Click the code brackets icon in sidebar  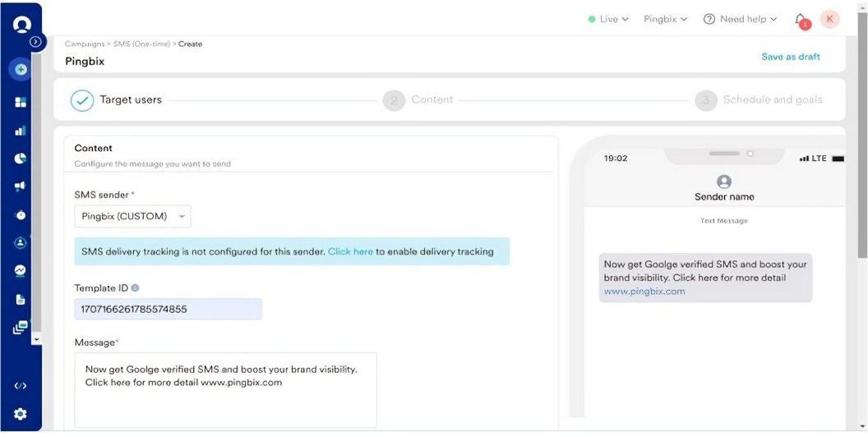click(x=21, y=386)
